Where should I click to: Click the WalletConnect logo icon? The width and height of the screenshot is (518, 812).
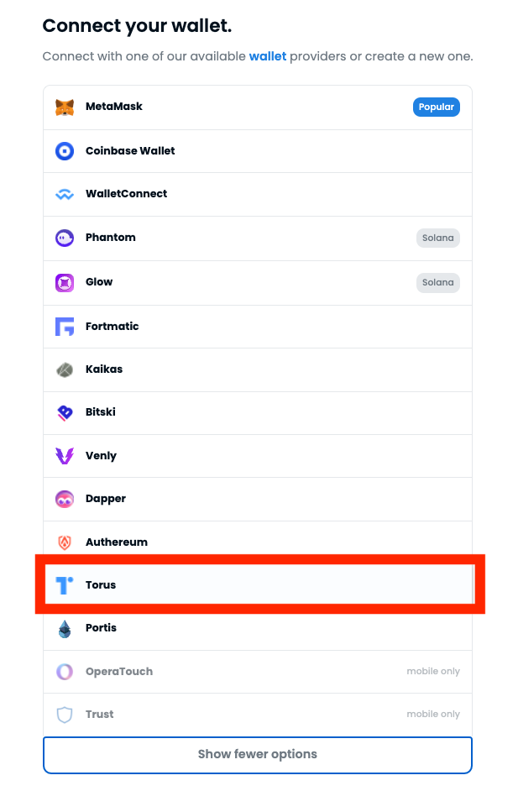tap(64, 194)
